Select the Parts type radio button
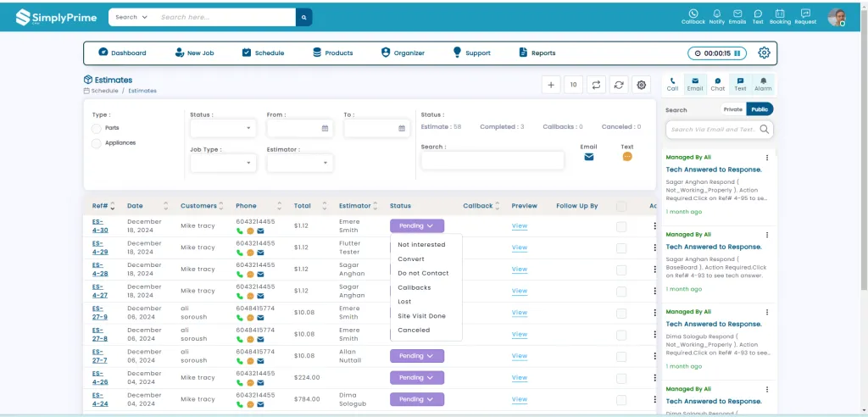 97,129
